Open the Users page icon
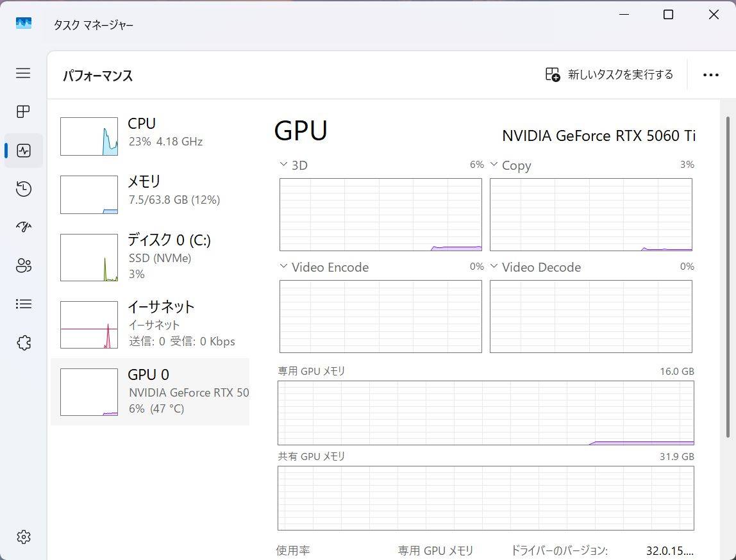Viewport: 736px width, 560px height. (24, 265)
